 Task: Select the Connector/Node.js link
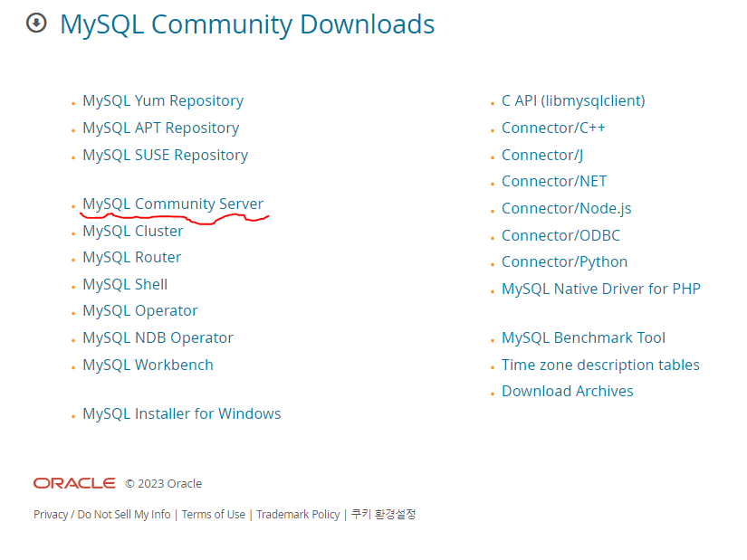(x=567, y=209)
